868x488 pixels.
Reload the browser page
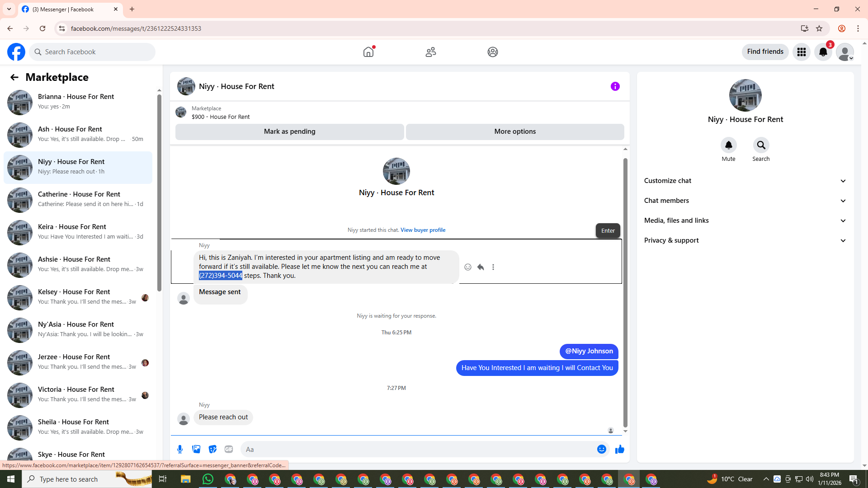[42, 28]
